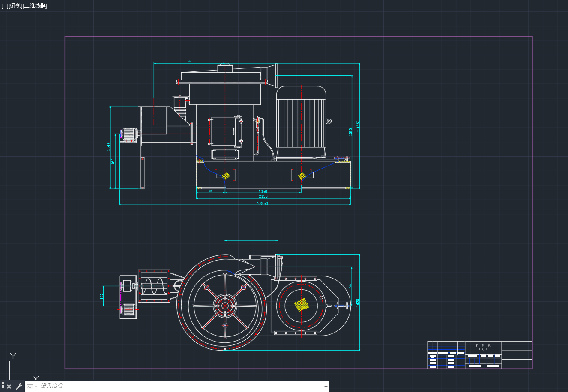
Task: Open the [-] viewport controls menu
Action: [x=5, y=6]
